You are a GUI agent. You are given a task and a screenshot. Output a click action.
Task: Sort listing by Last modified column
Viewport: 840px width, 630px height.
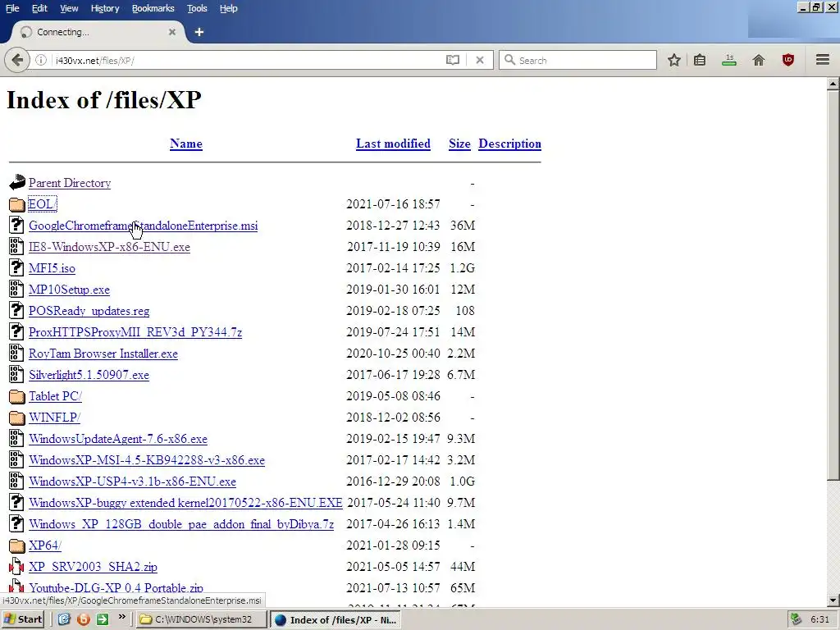pos(393,144)
